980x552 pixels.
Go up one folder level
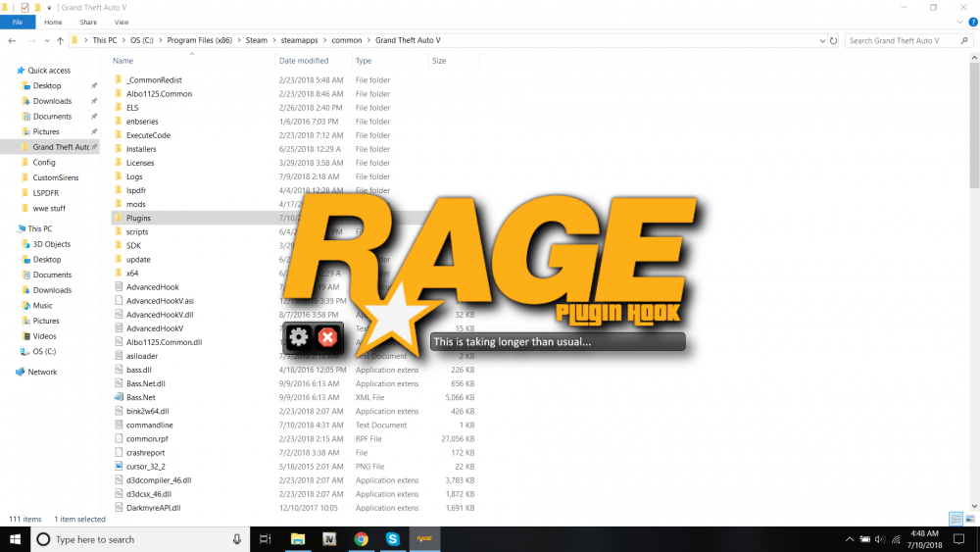tap(60, 40)
